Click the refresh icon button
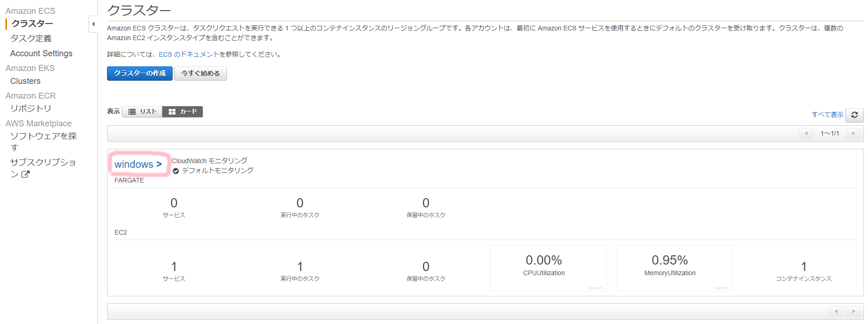The height and width of the screenshot is (324, 868). (x=854, y=115)
